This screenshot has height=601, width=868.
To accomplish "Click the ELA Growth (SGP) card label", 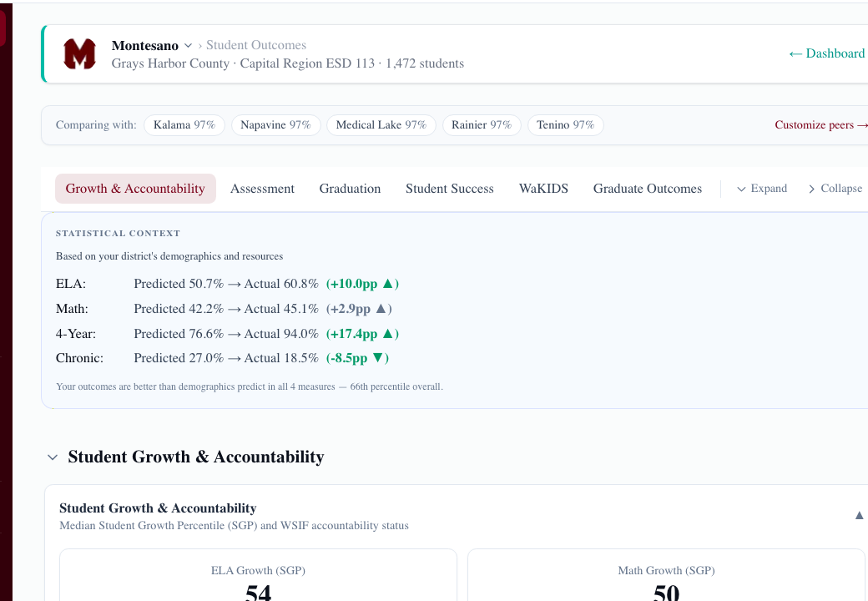I will 258,571.
